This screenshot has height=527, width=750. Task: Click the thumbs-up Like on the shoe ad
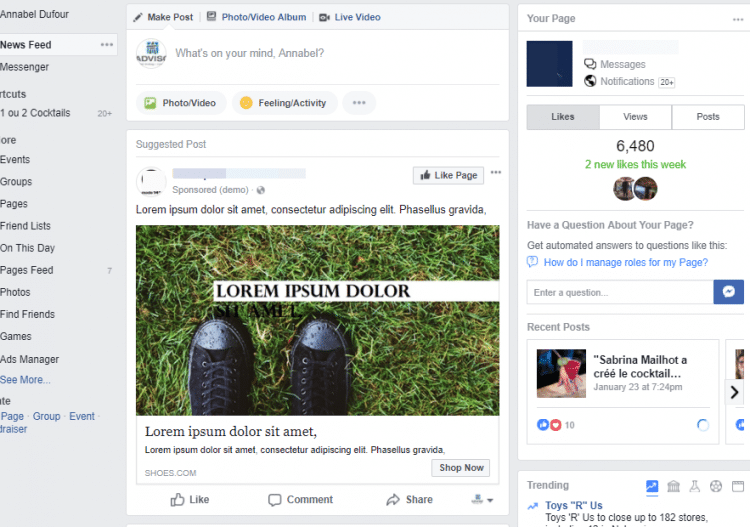(x=190, y=499)
